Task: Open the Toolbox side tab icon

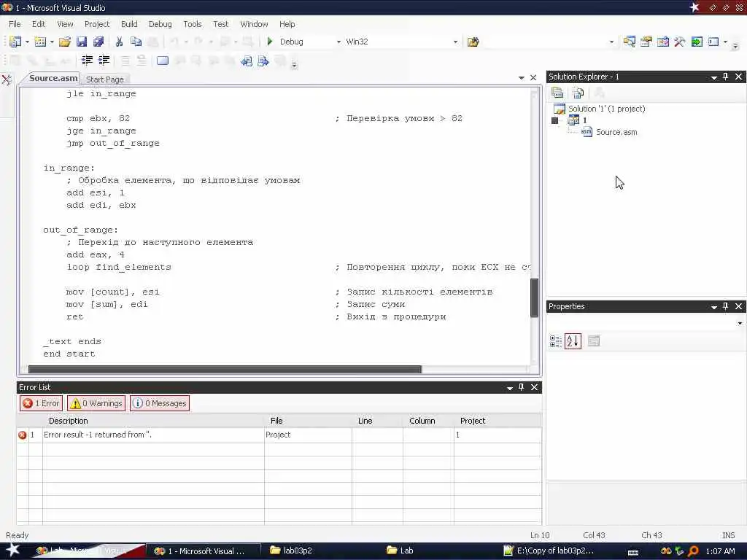Action: 7,79
